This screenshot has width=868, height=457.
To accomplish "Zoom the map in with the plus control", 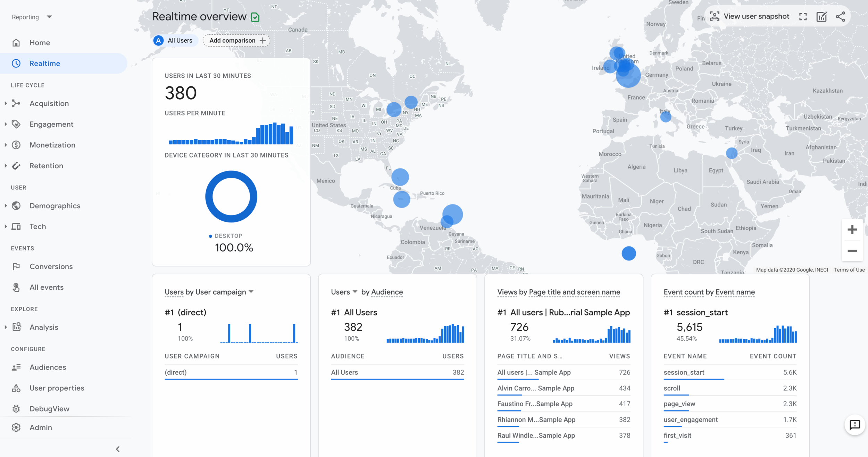I will pos(852,229).
